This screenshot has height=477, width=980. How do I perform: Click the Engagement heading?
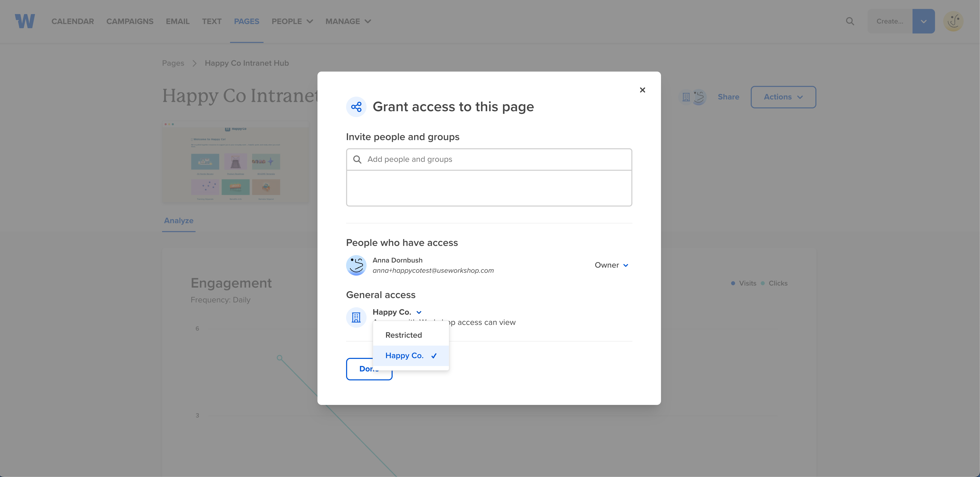231,283
